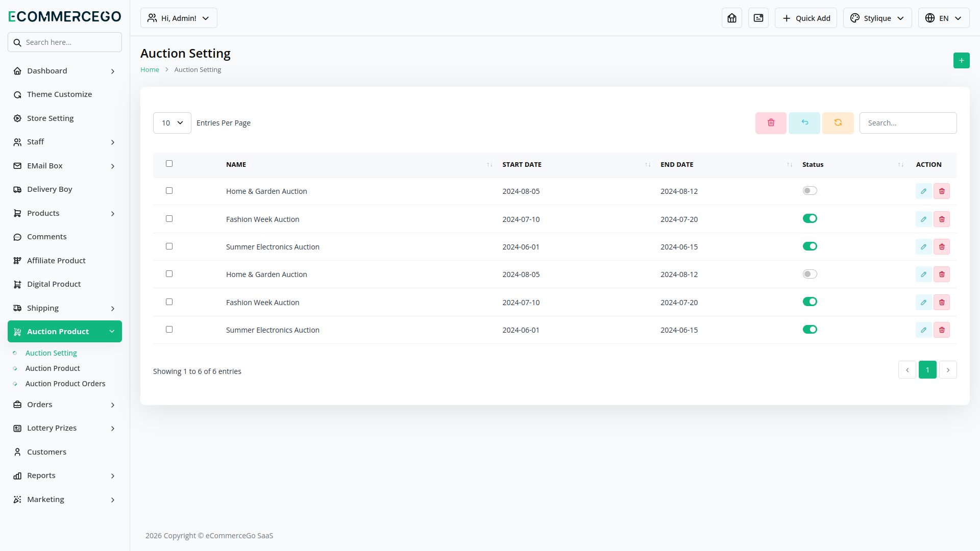980x551 pixels.
Task: Open the Hi, Admin! user dropdown
Action: tap(179, 18)
